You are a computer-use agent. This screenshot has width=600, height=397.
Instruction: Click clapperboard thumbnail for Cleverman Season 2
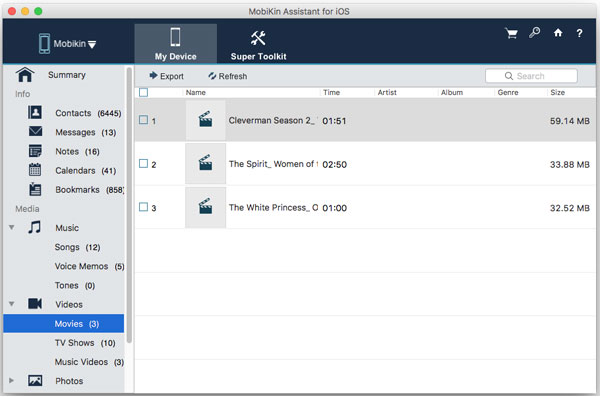205,120
